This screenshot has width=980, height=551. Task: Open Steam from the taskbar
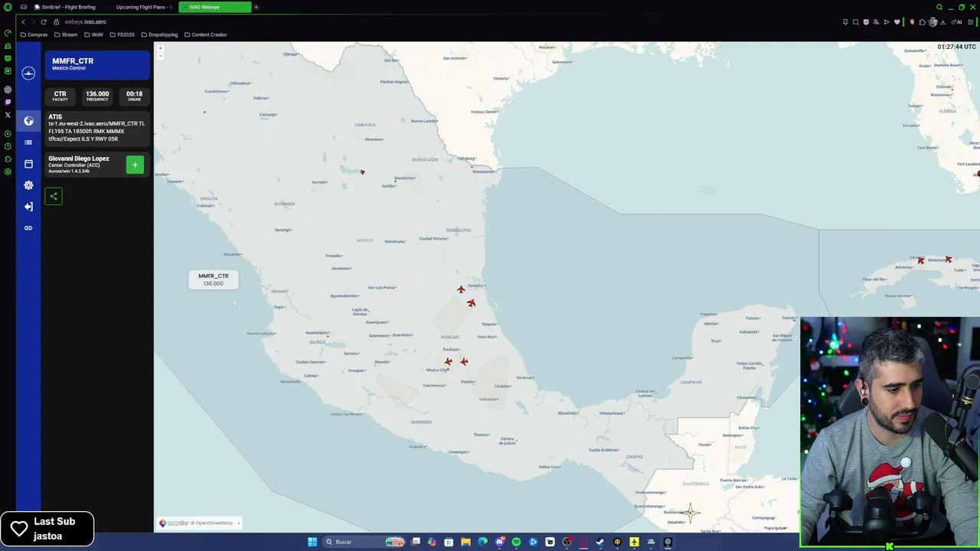tap(600, 542)
